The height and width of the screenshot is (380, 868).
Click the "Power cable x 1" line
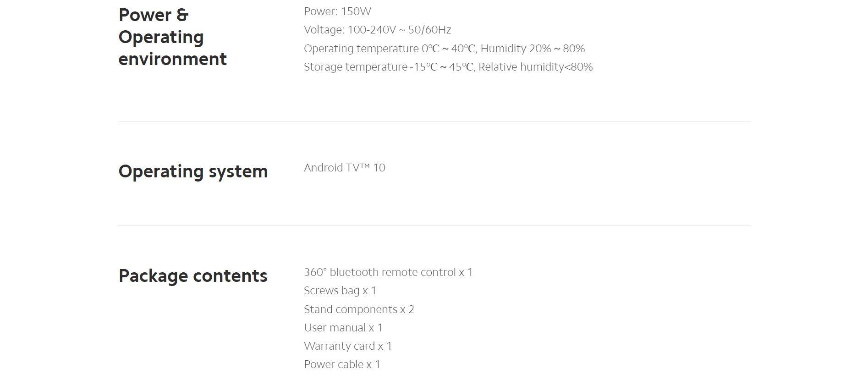(342, 364)
